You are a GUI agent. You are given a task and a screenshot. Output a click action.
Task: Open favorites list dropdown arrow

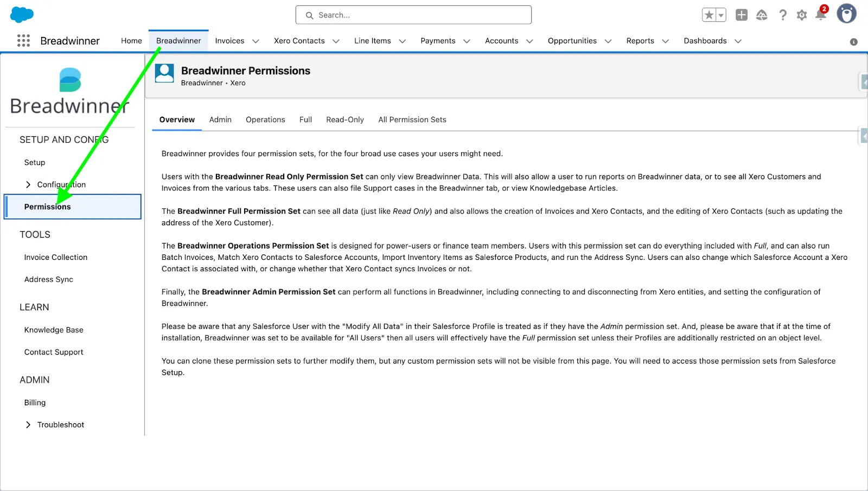click(x=721, y=15)
